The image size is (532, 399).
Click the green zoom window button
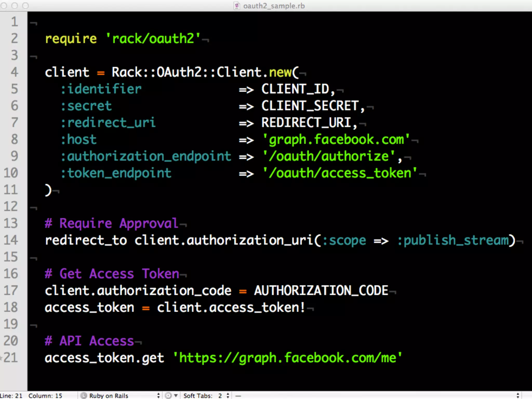pos(25,6)
